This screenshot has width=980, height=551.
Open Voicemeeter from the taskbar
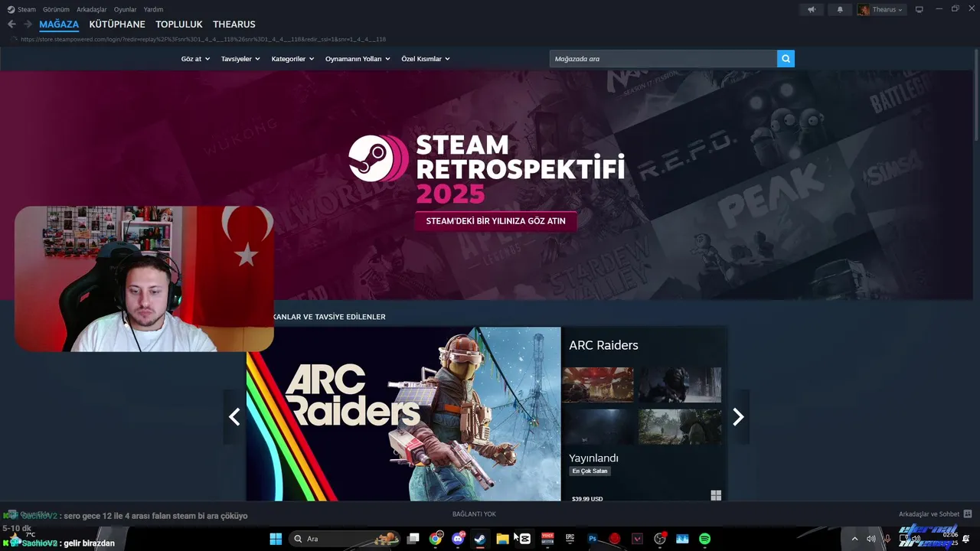tap(547, 539)
